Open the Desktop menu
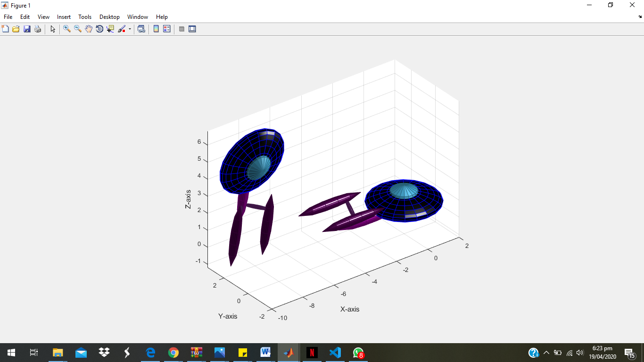Screen dimensions: 644x362 point(109,16)
